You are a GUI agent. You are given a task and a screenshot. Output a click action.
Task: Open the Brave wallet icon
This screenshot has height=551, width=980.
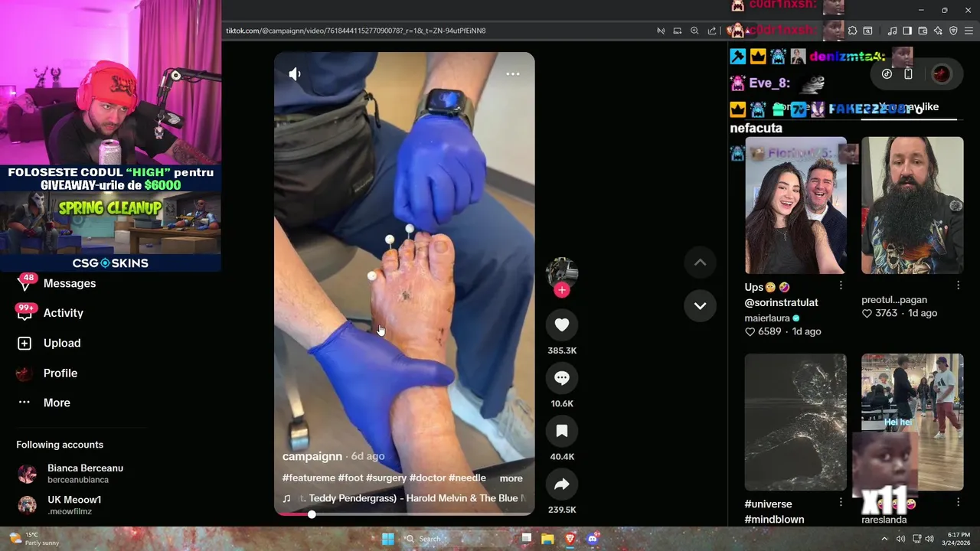[923, 31]
